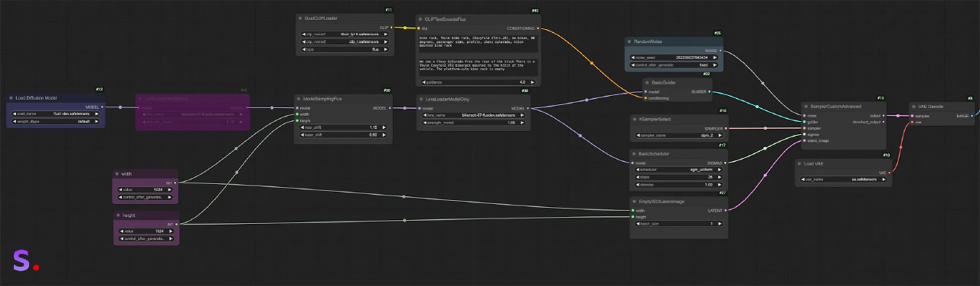This screenshot has height=286, width=980.
Task: Collapse the BasicGuider node via its title dot
Action: (647, 83)
